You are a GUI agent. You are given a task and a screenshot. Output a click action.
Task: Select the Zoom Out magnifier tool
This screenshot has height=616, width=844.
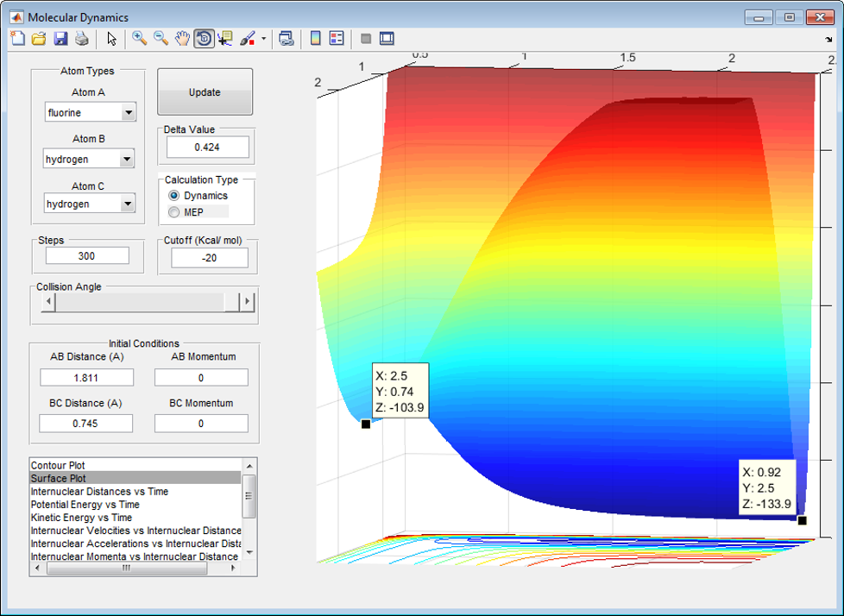(161, 38)
